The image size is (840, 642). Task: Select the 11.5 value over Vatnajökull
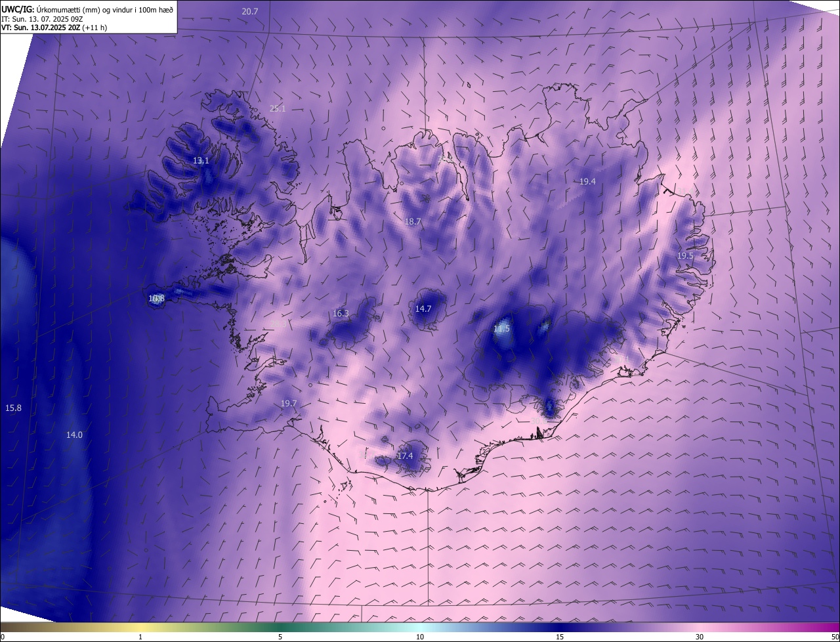(501, 329)
